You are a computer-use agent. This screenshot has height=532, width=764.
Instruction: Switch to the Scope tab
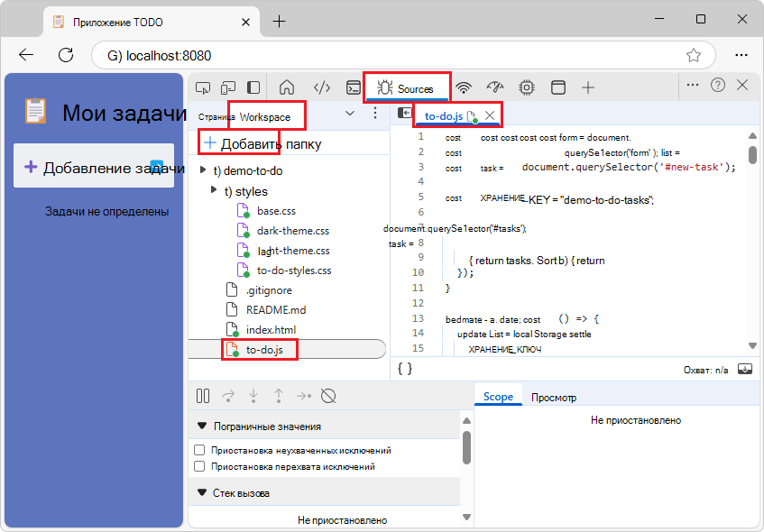498,397
